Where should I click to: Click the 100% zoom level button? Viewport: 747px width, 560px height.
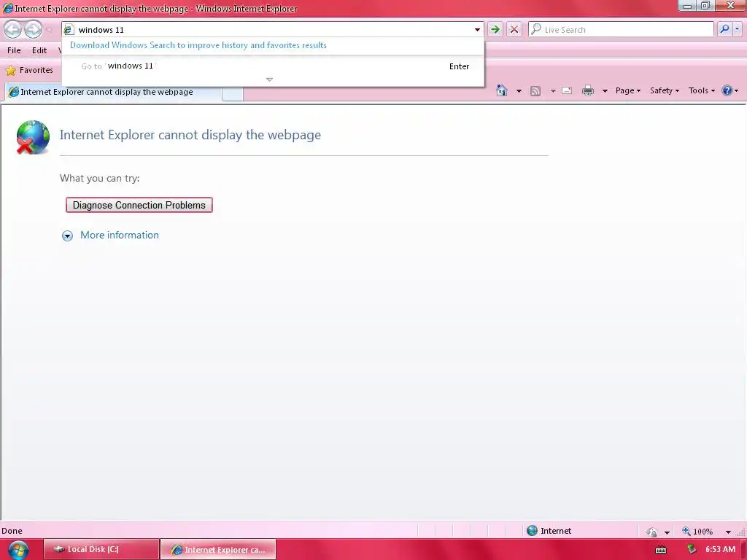(x=697, y=532)
